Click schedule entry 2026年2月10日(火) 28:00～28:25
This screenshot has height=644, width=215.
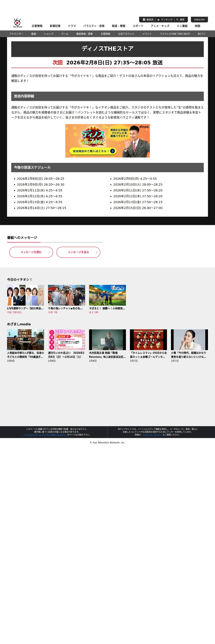[x=138, y=185]
